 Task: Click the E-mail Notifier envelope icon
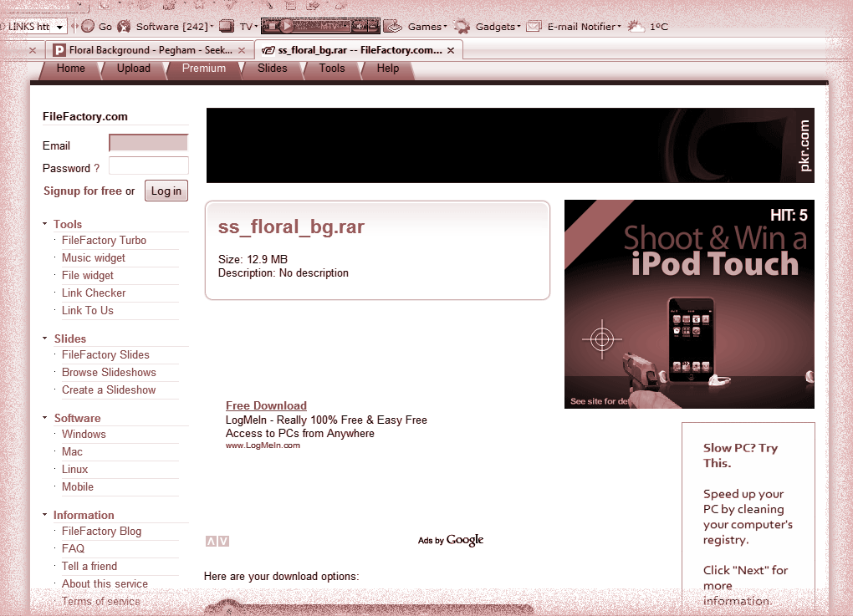pyautogui.click(x=534, y=27)
